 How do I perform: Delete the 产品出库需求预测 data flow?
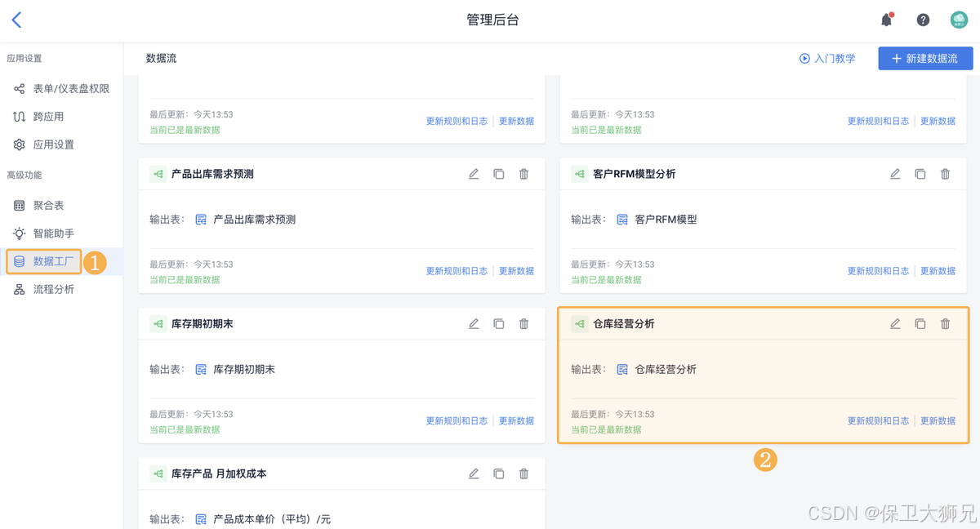pos(524,174)
